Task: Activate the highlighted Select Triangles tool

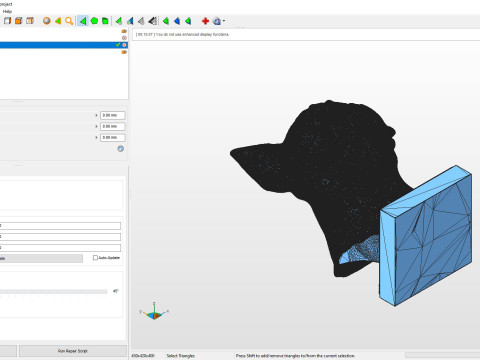Action: point(82,21)
